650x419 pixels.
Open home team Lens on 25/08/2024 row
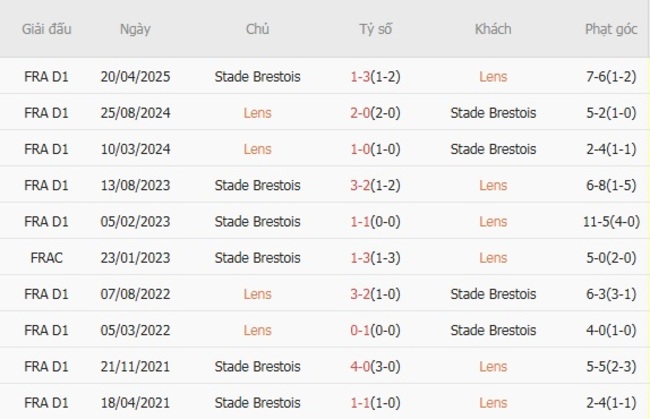(257, 112)
